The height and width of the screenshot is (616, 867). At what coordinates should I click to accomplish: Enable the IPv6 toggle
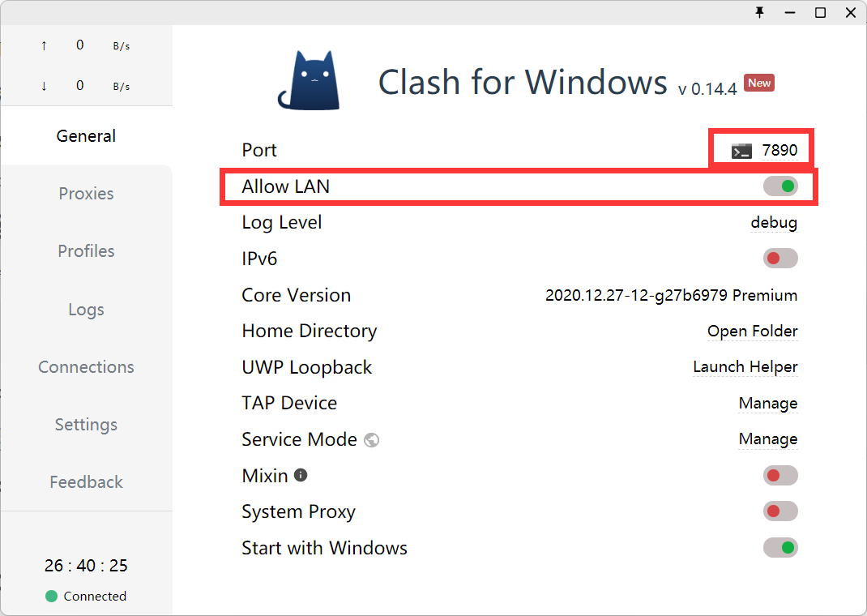tap(780, 259)
